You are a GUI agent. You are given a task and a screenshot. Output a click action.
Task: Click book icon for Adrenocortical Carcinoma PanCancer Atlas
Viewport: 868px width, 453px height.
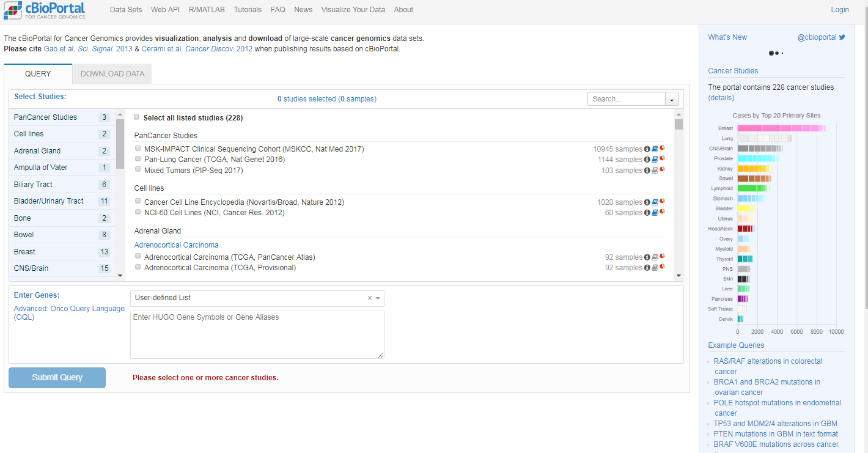tap(655, 257)
